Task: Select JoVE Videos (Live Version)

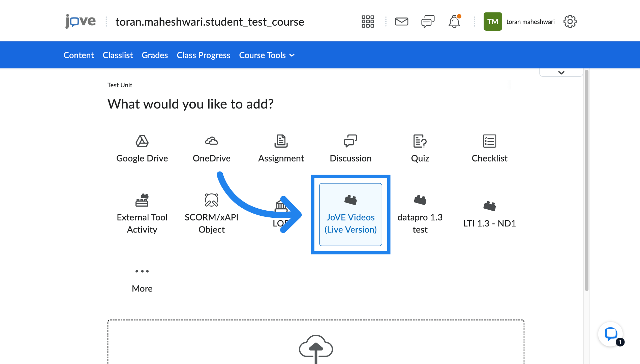Action: (351, 214)
